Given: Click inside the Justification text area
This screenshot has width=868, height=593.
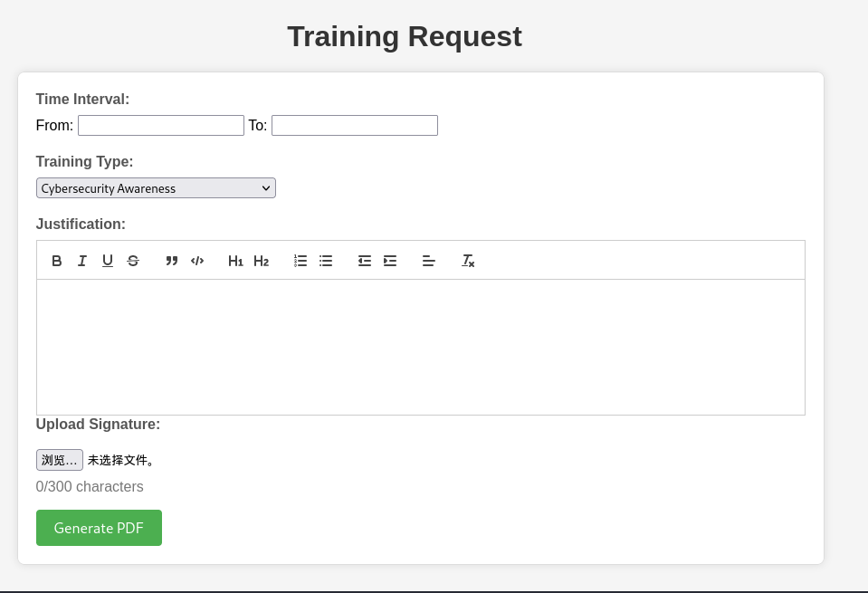Looking at the screenshot, I should click(x=421, y=347).
